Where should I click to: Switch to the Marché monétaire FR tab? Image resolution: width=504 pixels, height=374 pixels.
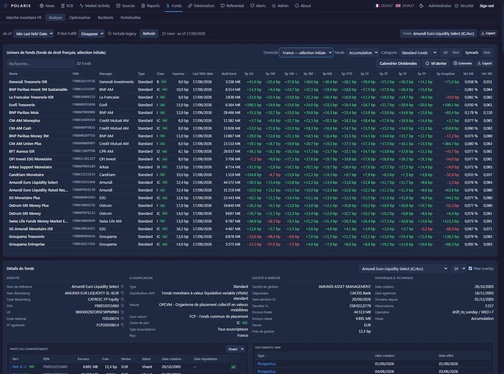point(24,18)
